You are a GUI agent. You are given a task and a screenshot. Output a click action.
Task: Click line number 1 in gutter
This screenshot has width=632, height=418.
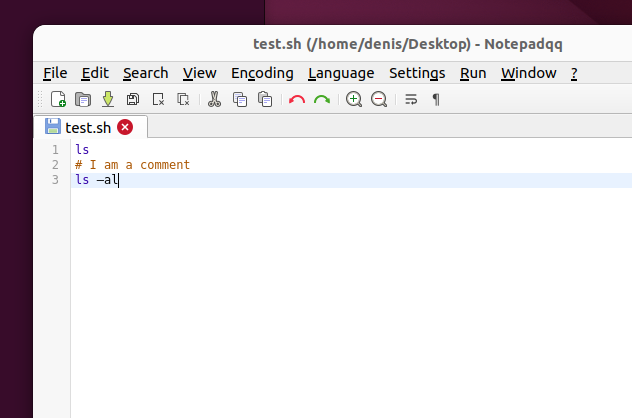55,150
